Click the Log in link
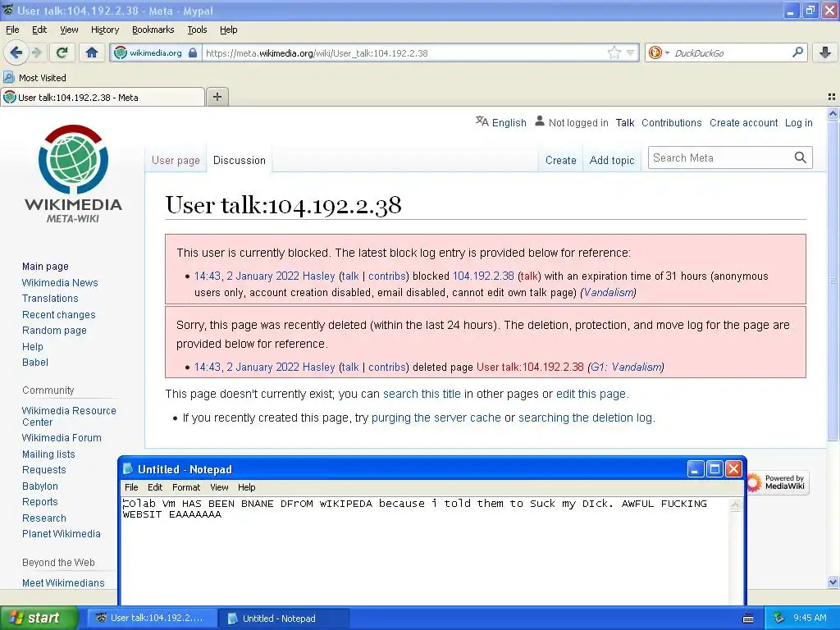 click(799, 123)
